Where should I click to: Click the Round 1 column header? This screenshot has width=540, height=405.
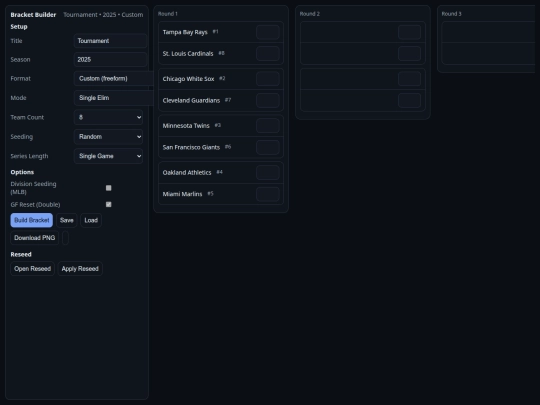[168, 14]
